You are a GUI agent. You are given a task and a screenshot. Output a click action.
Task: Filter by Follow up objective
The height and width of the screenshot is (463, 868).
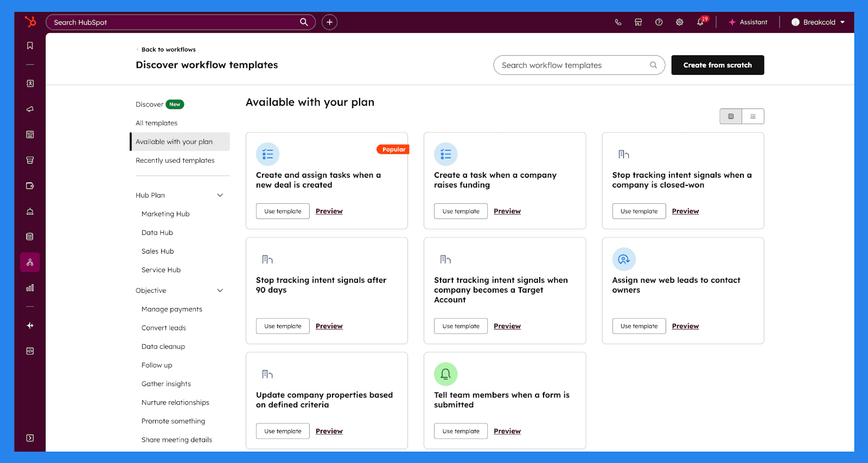157,365
